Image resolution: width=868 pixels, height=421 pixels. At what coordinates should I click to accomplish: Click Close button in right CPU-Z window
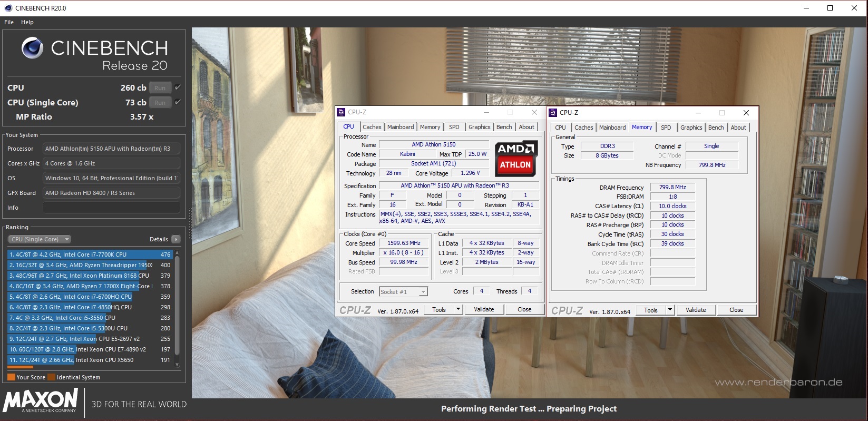tap(736, 310)
